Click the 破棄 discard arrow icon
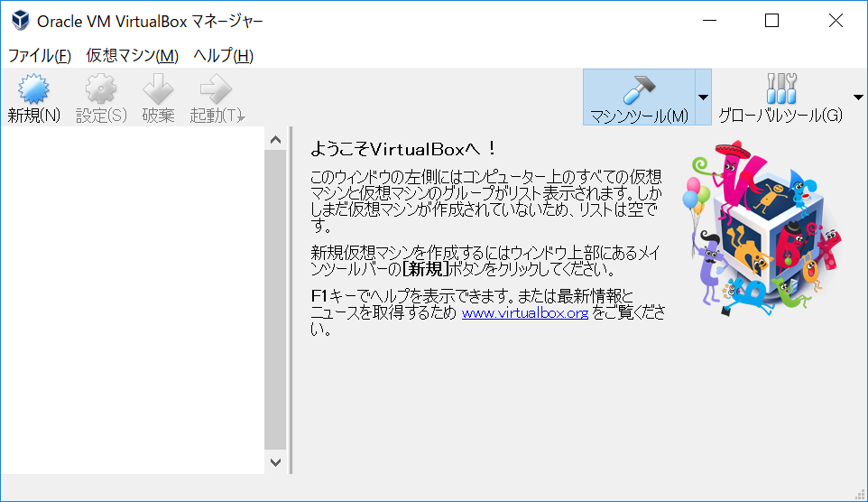The width and height of the screenshot is (868, 502). click(158, 88)
